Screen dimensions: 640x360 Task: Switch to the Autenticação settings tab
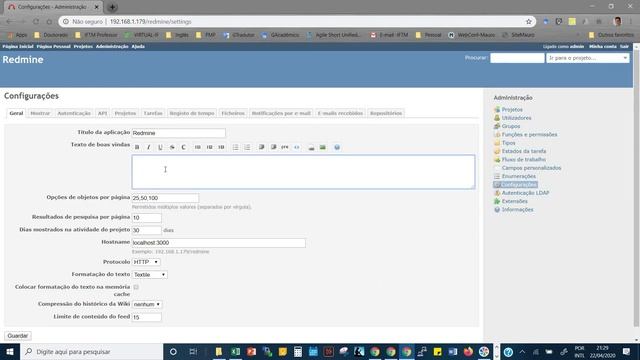(74, 113)
